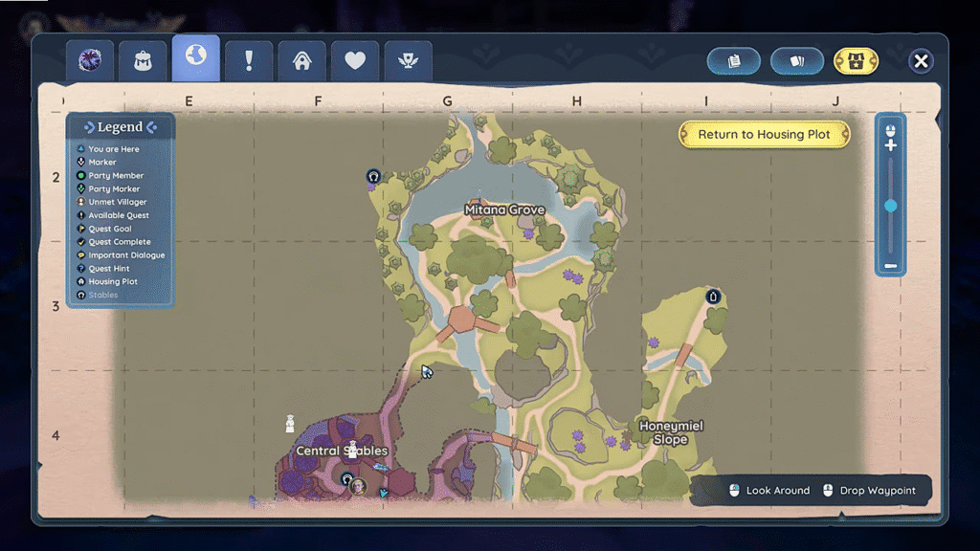Click the cards button in header
980x551 pixels.
[x=797, y=61]
